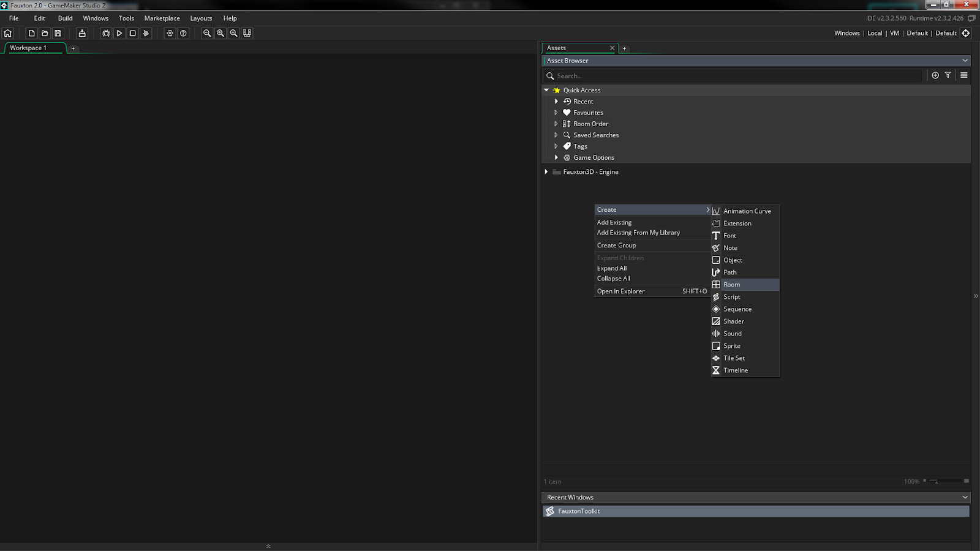The image size is (980, 551).
Task: Create a Sound asset
Action: 745,334
